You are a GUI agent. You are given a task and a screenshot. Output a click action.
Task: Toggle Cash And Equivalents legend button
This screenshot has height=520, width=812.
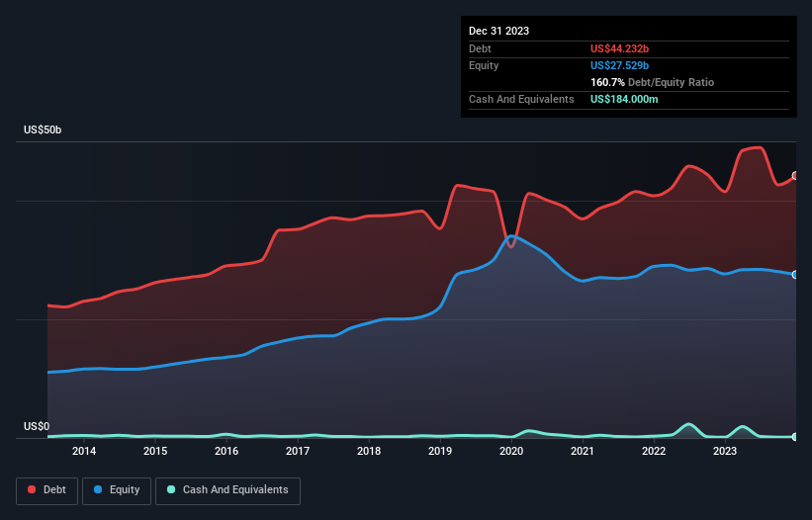(227, 490)
